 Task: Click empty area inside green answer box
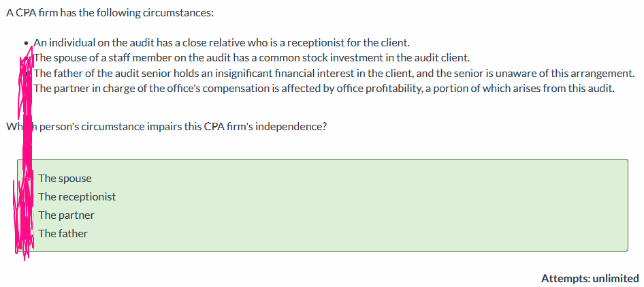[370, 206]
